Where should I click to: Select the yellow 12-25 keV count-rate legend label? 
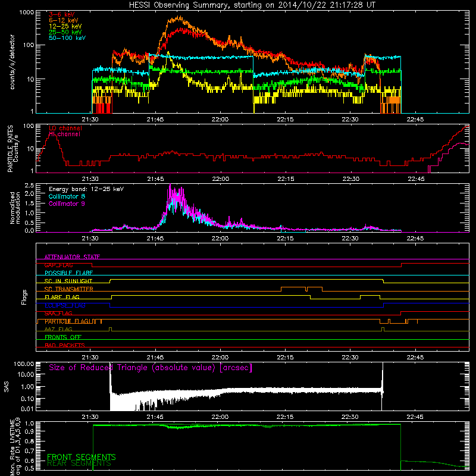pyautogui.click(x=65, y=26)
